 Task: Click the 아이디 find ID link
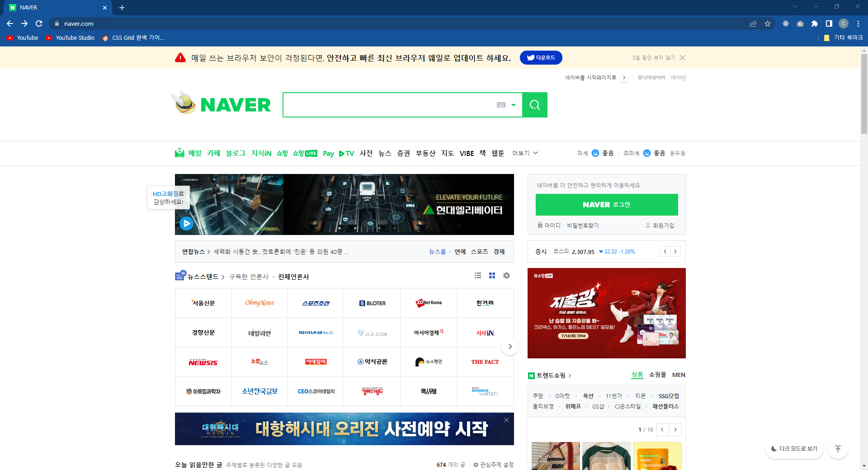[549, 226]
